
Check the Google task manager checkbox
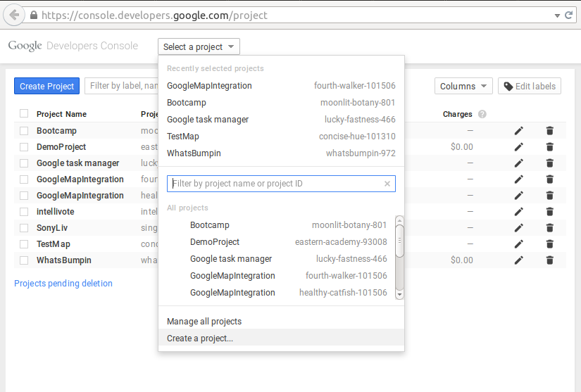pos(24,163)
